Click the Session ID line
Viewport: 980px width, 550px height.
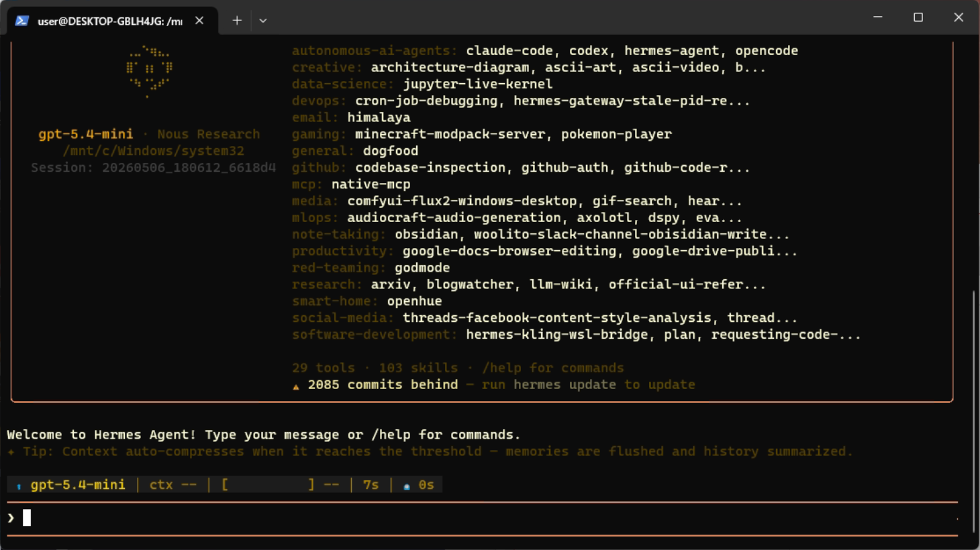[x=153, y=168]
